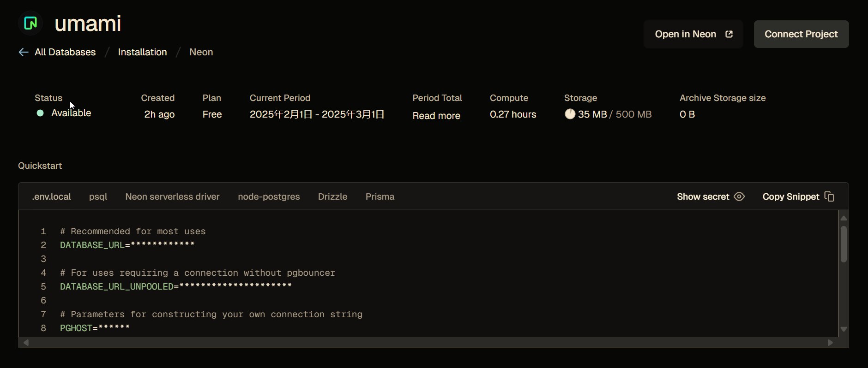Screen dimensions: 868x368
Task: Click the back arrow next to All Databases
Action: (24, 52)
